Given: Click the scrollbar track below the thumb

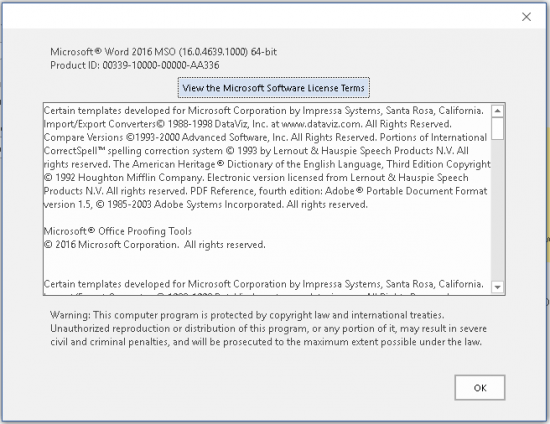Looking at the screenshot, I should pos(497,210).
